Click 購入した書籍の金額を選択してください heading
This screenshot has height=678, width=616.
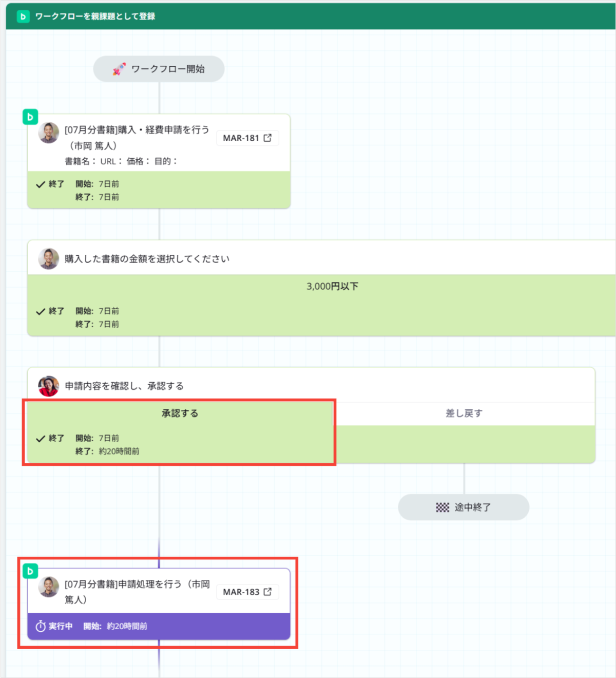coord(147,259)
